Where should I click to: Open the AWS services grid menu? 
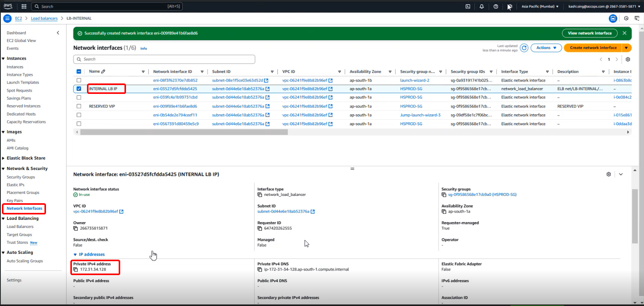(x=24, y=6)
